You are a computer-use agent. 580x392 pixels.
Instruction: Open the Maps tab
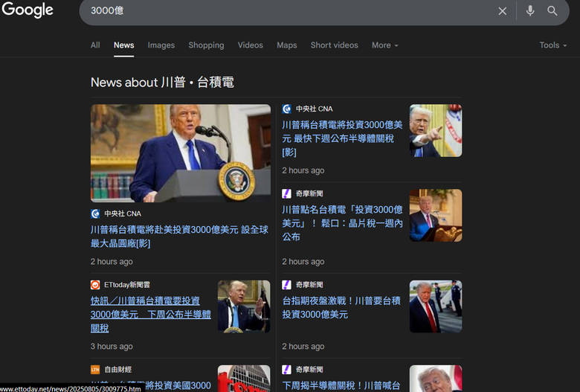pos(287,45)
